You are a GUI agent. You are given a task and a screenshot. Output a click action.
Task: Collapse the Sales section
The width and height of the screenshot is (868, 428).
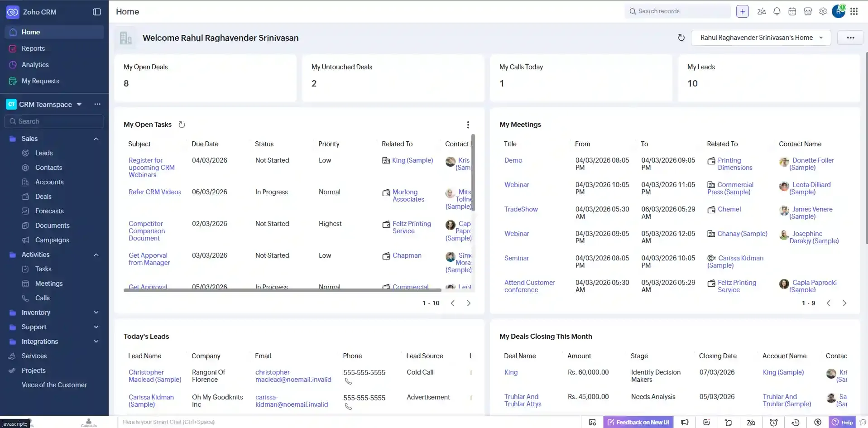96,139
